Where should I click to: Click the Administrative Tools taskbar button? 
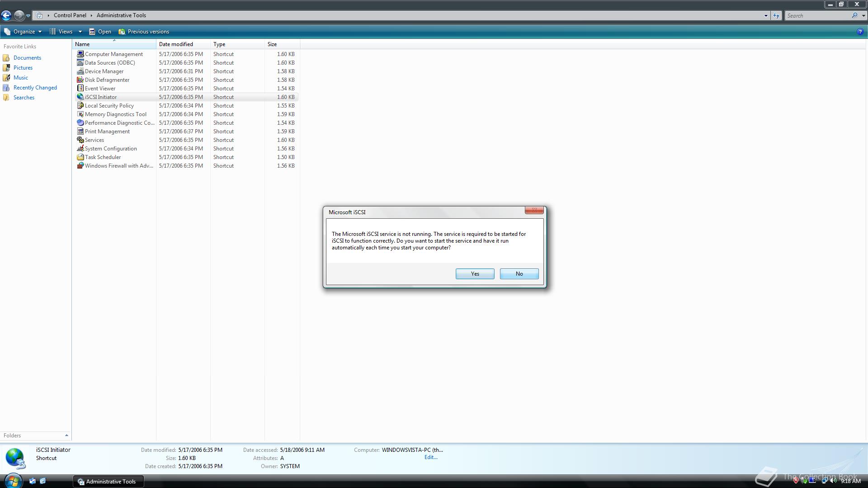108,481
